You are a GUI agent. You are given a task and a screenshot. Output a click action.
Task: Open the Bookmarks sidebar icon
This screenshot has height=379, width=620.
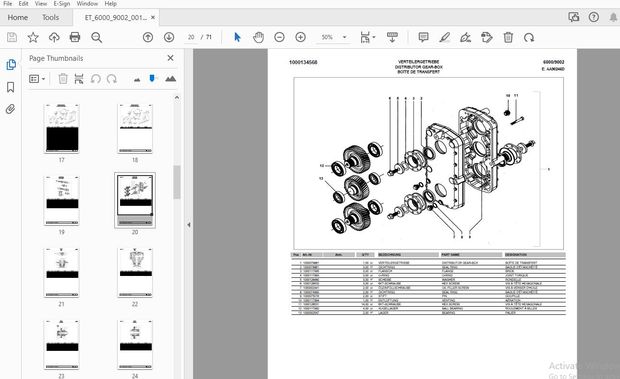[11, 87]
